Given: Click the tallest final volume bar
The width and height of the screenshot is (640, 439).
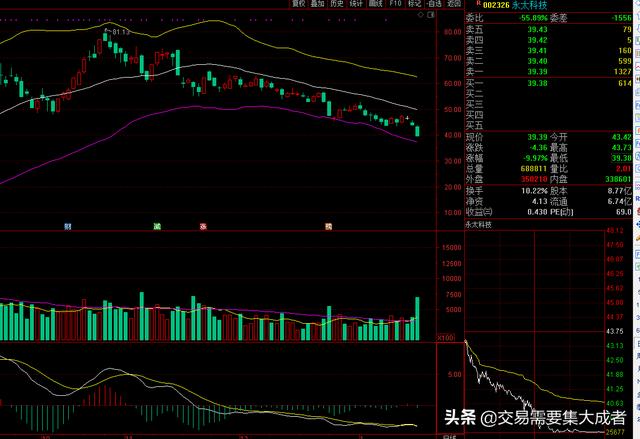Looking at the screenshot, I should (x=417, y=319).
